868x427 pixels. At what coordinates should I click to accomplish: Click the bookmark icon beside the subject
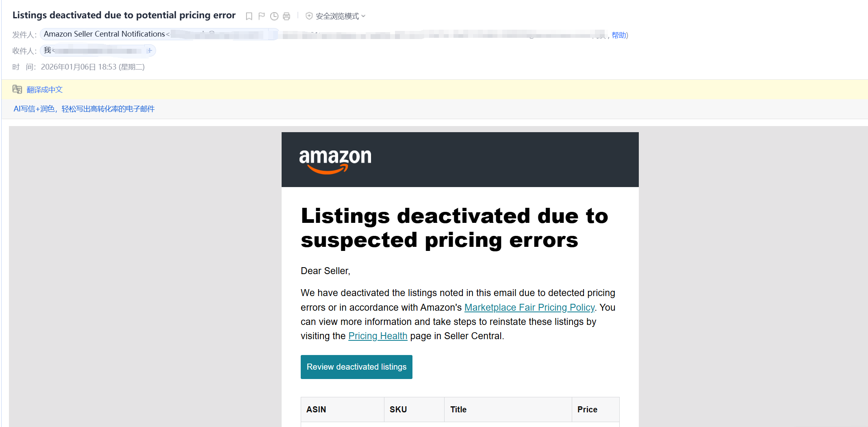[249, 16]
